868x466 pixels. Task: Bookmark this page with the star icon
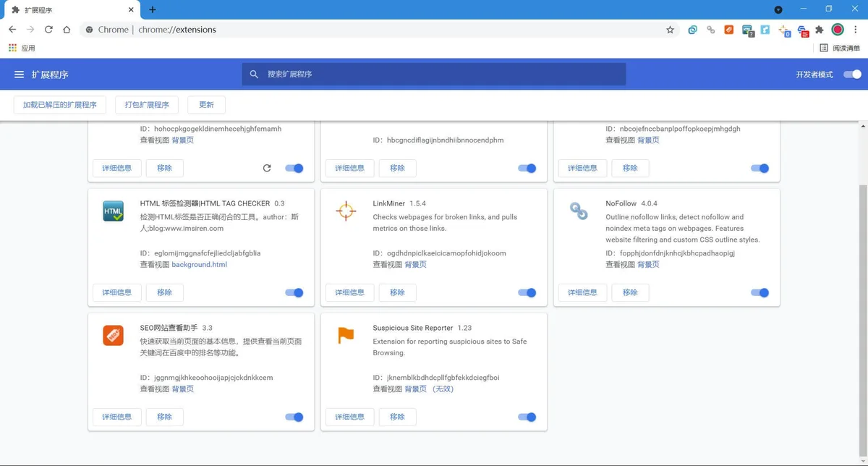670,30
